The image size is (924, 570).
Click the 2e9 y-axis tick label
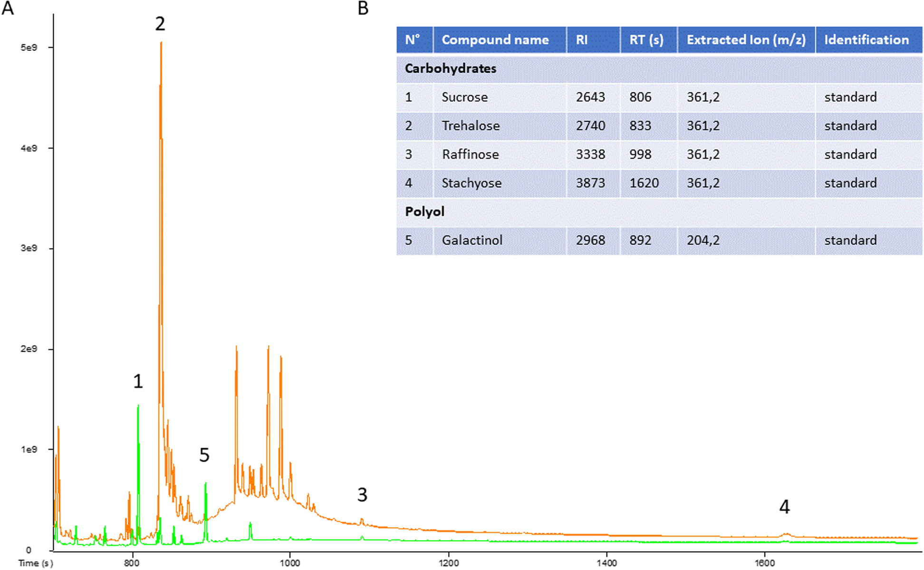(29, 349)
